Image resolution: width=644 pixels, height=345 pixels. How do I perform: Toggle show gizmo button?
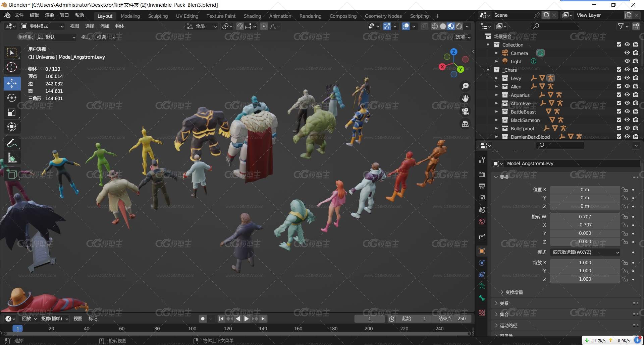click(387, 26)
